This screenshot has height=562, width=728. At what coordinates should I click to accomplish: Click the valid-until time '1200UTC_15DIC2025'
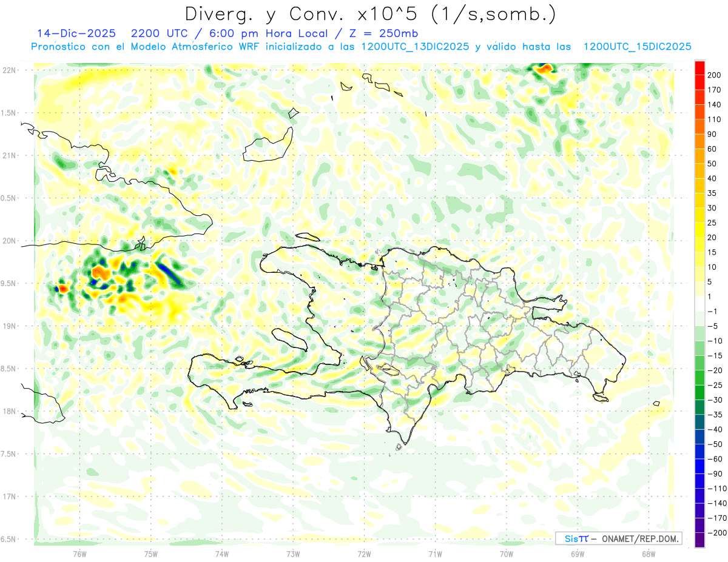tap(638, 46)
